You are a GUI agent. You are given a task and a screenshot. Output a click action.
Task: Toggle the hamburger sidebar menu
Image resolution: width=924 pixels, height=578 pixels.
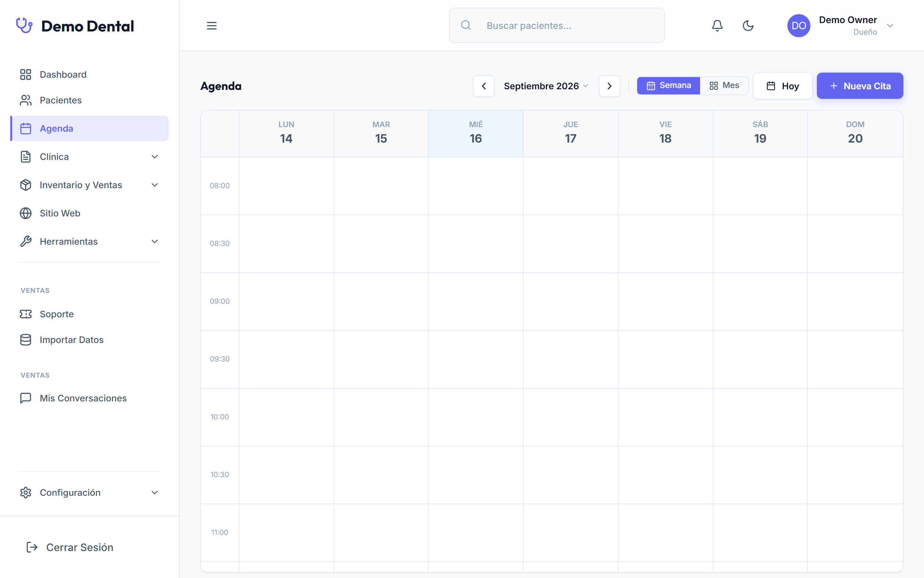(211, 26)
